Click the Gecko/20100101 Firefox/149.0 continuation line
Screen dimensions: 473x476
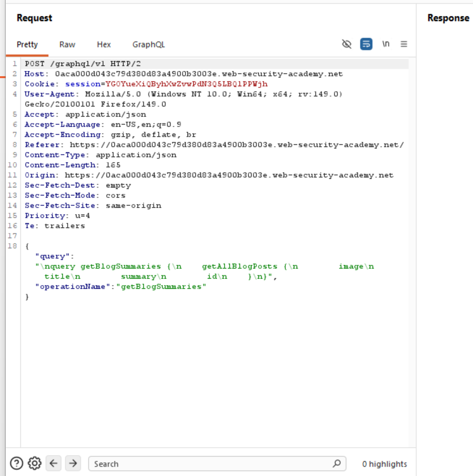[95, 105]
